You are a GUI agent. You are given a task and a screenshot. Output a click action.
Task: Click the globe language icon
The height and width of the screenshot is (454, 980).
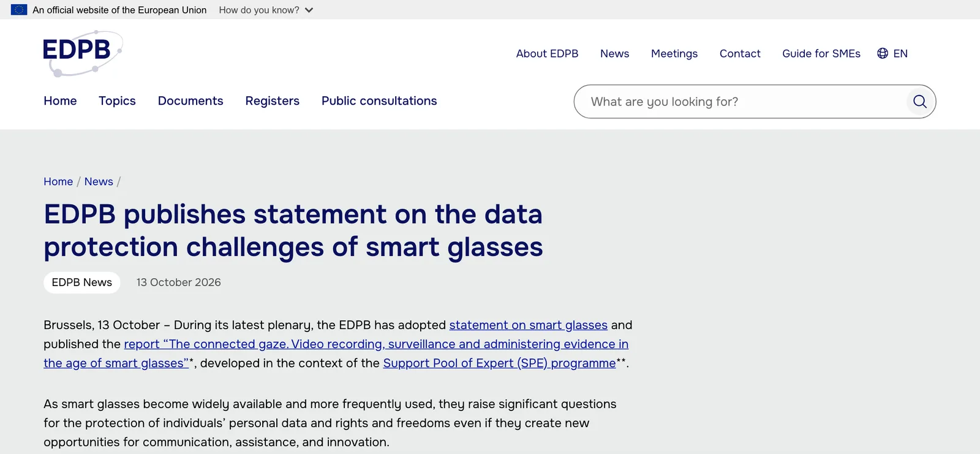[x=883, y=53]
